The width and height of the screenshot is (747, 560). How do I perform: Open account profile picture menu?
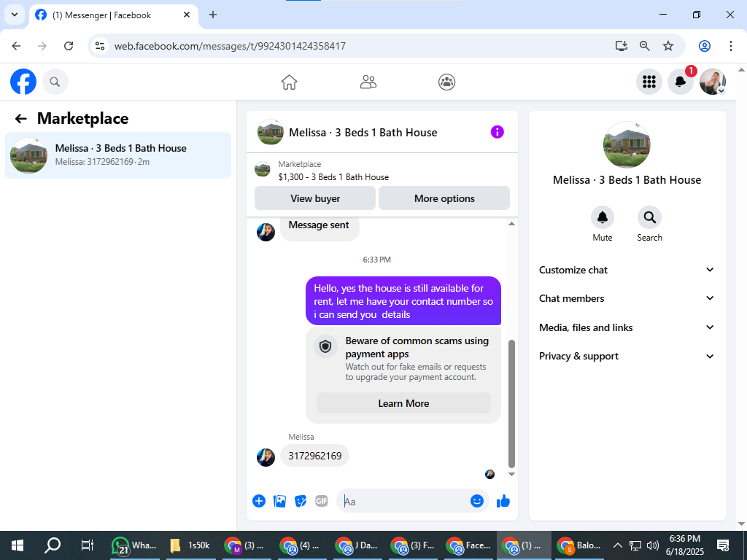click(713, 82)
